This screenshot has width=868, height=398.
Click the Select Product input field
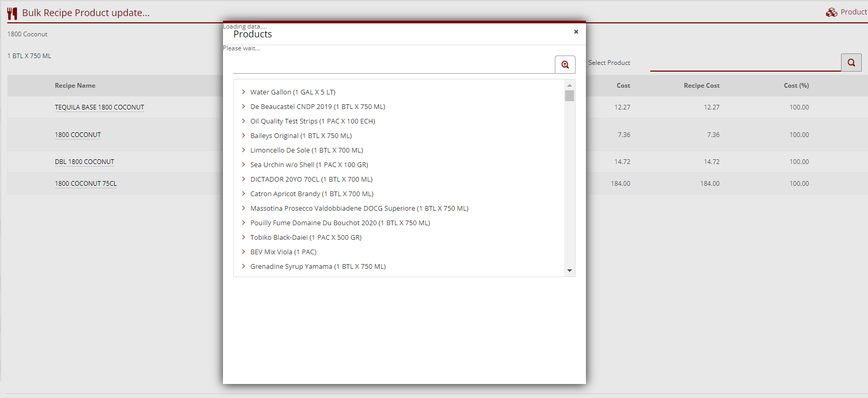point(745,63)
